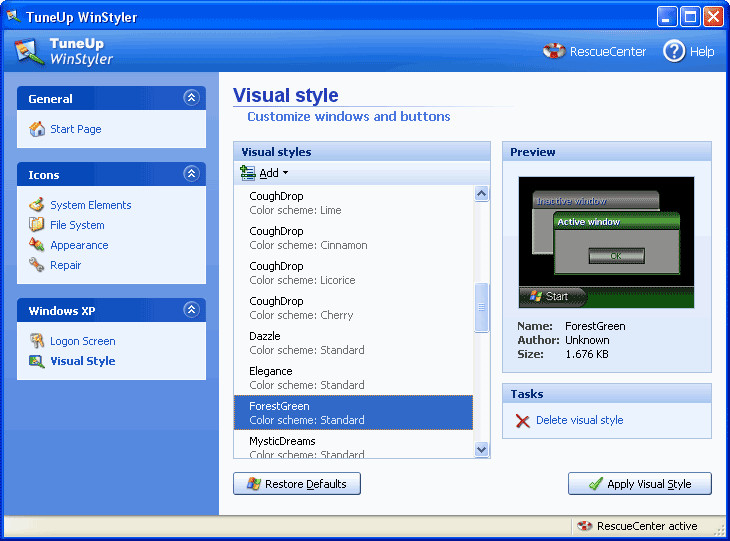
Task: Close the TuneUp WinStyler window
Action: [x=713, y=17]
